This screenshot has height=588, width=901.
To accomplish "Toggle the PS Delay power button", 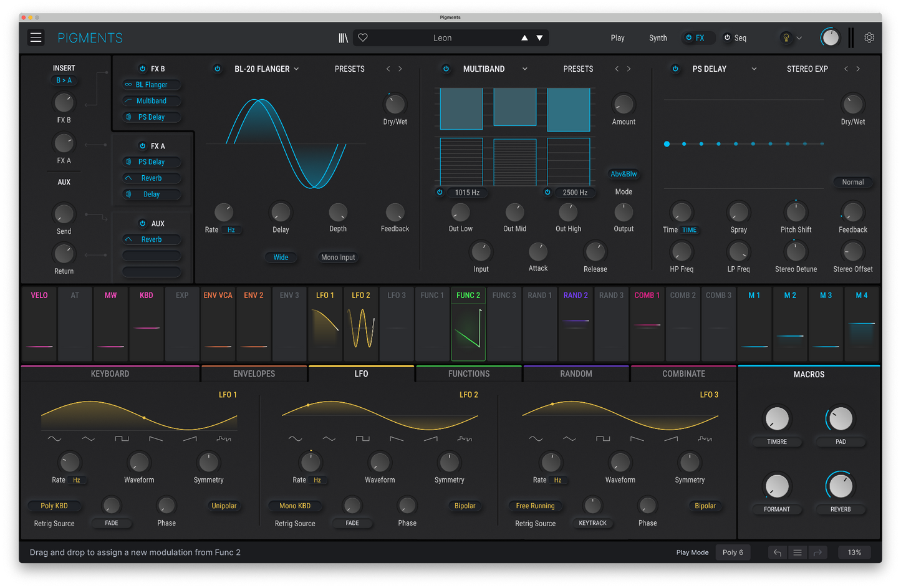I will [675, 69].
